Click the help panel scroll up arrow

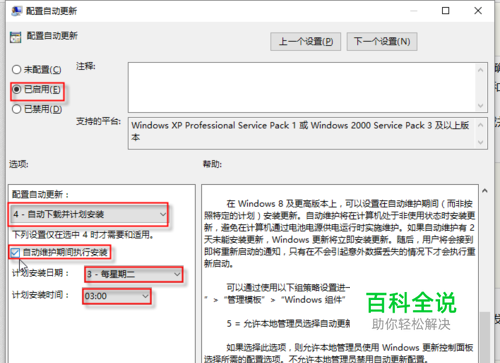485,191
